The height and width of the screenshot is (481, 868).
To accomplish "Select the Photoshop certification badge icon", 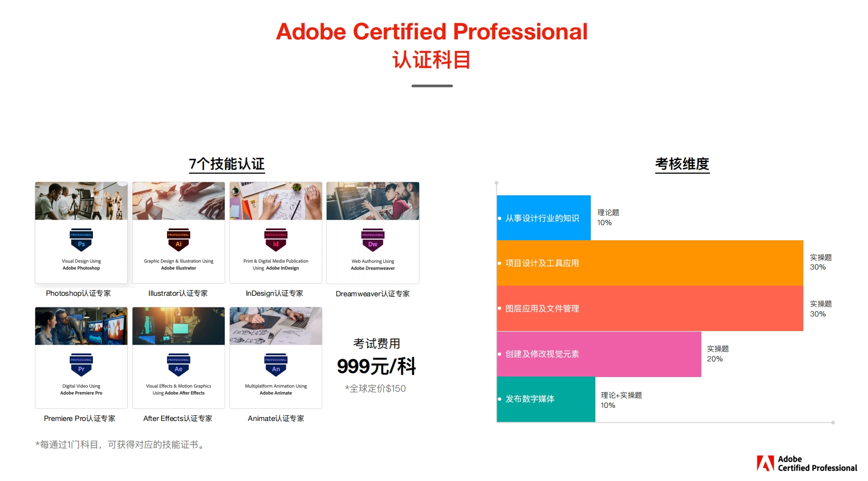I will 81,241.
